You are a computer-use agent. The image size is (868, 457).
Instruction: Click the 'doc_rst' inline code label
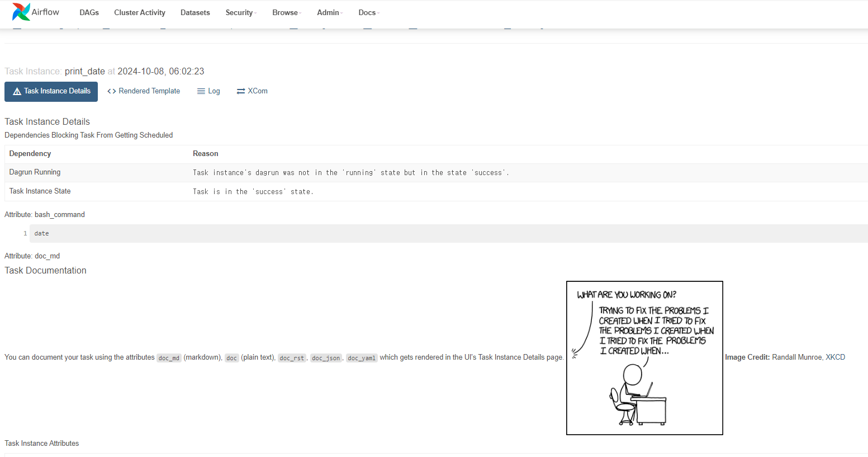(292, 358)
